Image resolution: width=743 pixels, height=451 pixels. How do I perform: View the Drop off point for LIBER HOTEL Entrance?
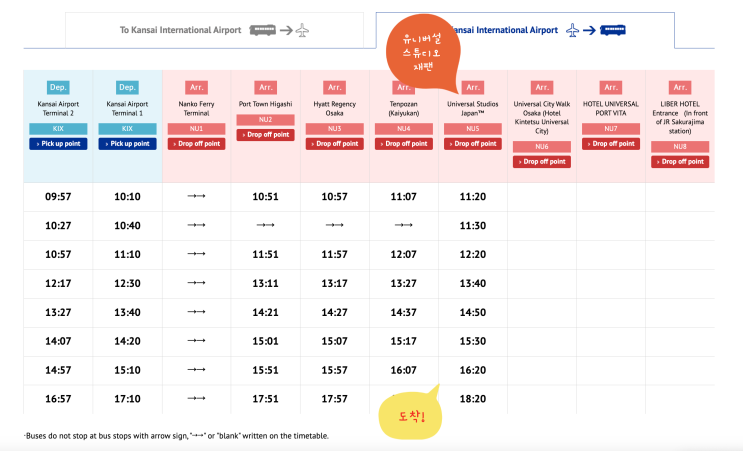680,162
